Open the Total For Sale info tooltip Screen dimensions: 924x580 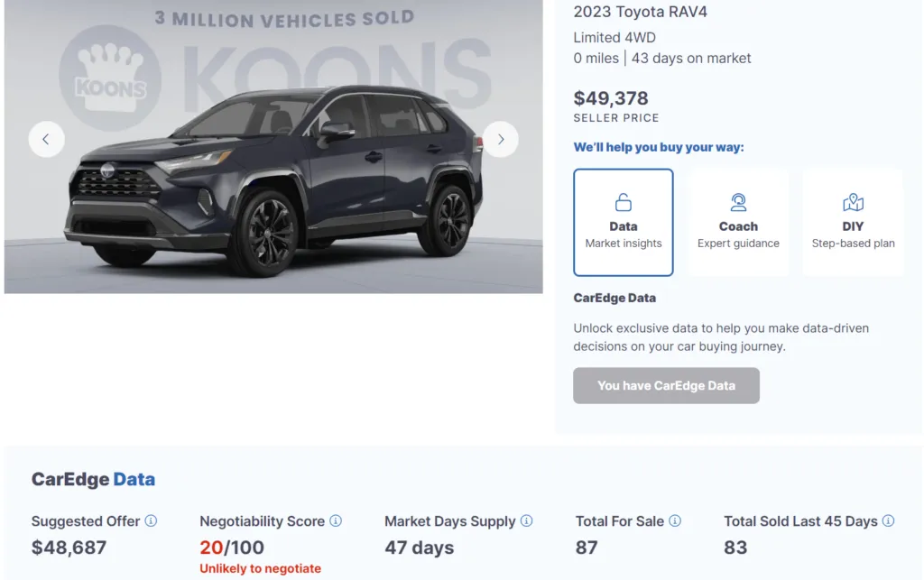[673, 521]
